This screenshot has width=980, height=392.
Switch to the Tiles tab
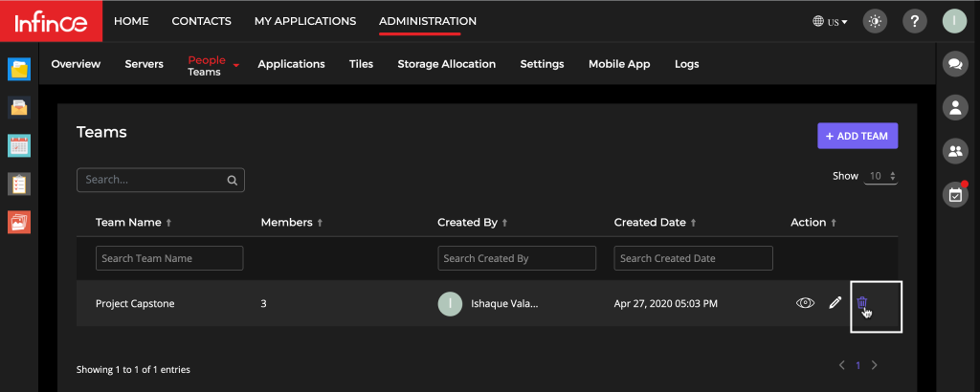[361, 64]
